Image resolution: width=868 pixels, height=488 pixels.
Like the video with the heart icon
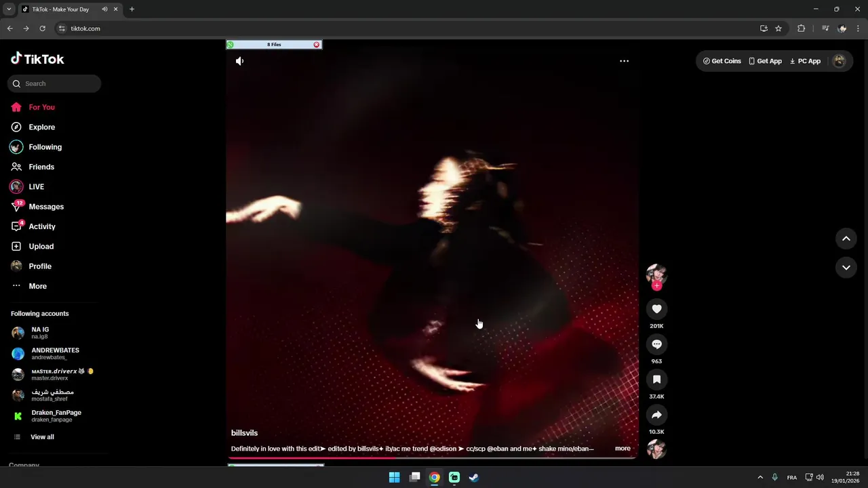pyautogui.click(x=656, y=309)
